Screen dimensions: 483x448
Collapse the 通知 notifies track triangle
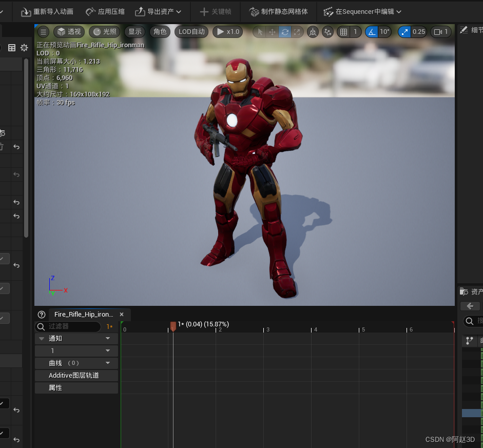point(42,339)
